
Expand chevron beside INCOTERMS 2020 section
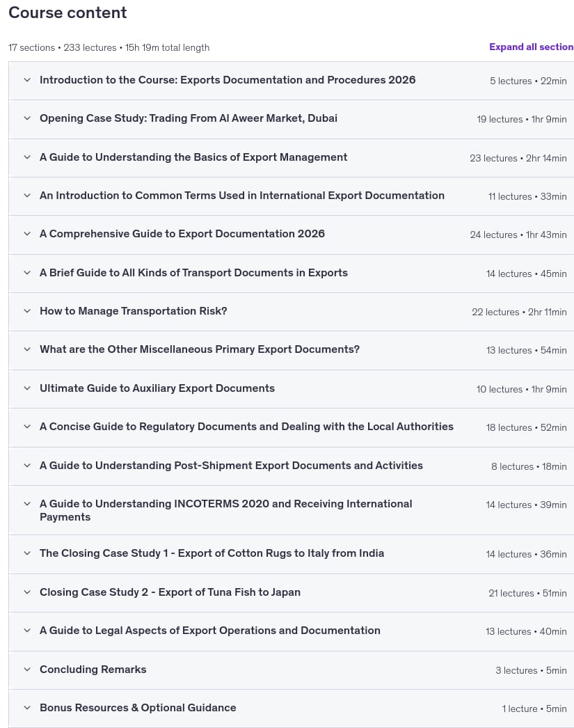27,504
